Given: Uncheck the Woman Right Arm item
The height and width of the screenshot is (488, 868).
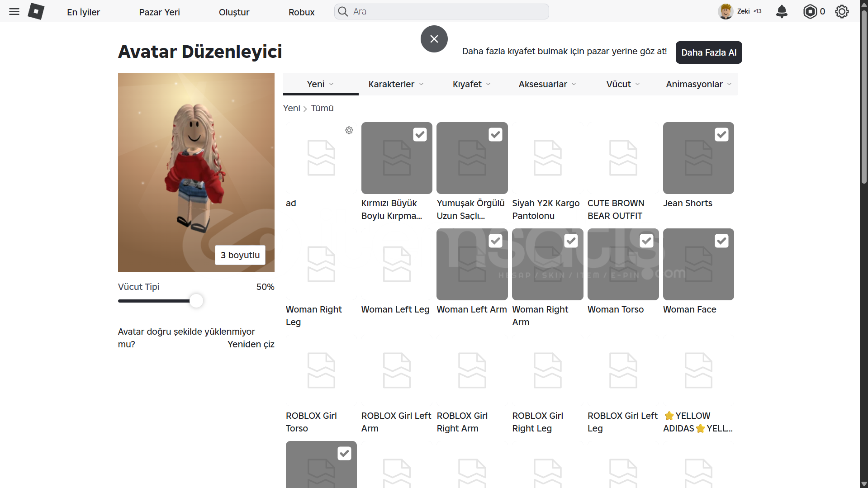Looking at the screenshot, I should coord(571,241).
